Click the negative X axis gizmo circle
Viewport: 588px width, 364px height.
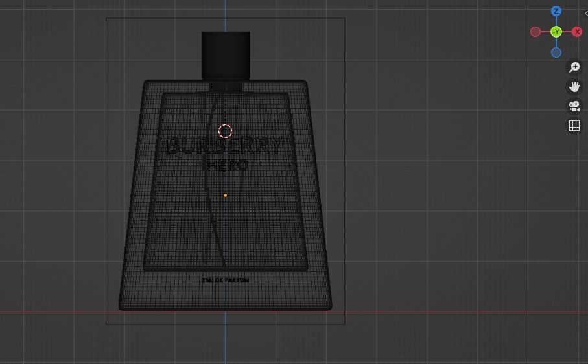click(535, 32)
